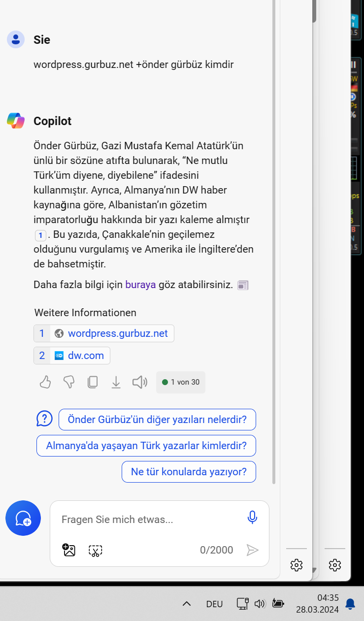Image resolution: width=364 pixels, height=621 pixels.
Task: Open dw.com source link
Action: pos(72,356)
